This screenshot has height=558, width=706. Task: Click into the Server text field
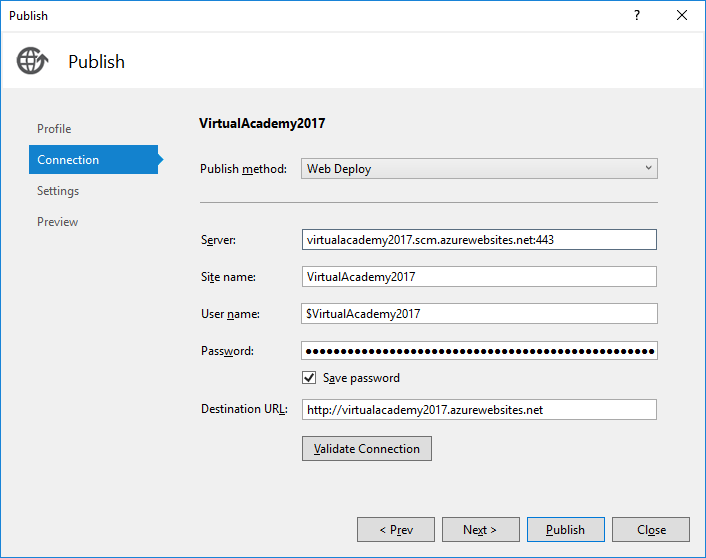(479, 240)
